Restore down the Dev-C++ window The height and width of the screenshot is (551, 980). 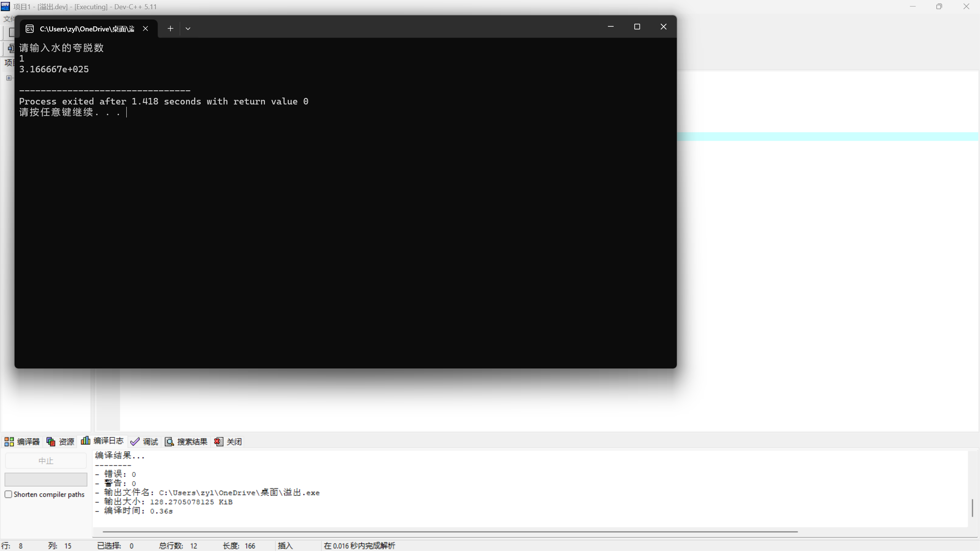pos(939,7)
